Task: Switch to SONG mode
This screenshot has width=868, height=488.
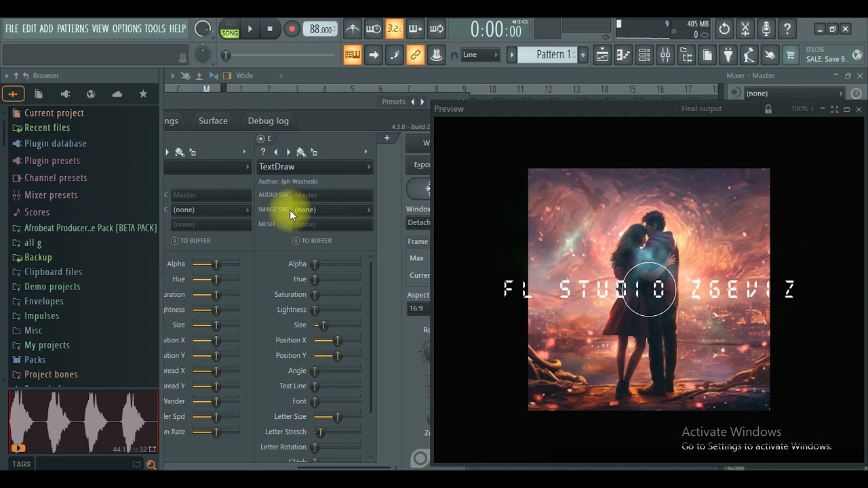Action: pyautogui.click(x=230, y=33)
